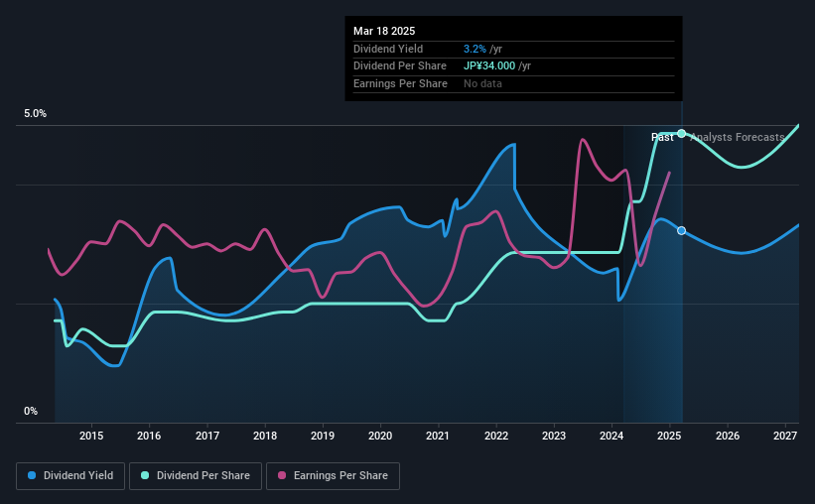Click the Mar 18 2025 tooltip date
The height and width of the screenshot is (504, 815).
click(384, 31)
